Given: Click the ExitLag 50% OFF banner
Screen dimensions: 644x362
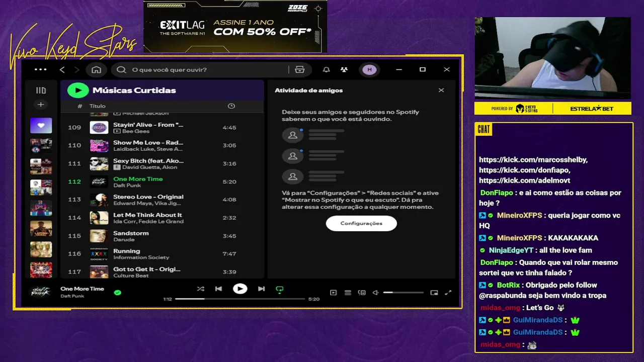Looking at the screenshot, I should 235,27.
